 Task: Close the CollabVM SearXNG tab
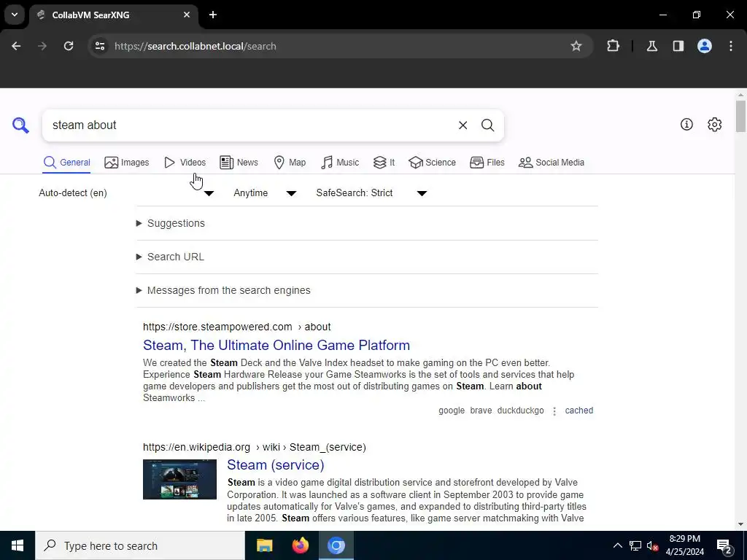[x=187, y=15]
